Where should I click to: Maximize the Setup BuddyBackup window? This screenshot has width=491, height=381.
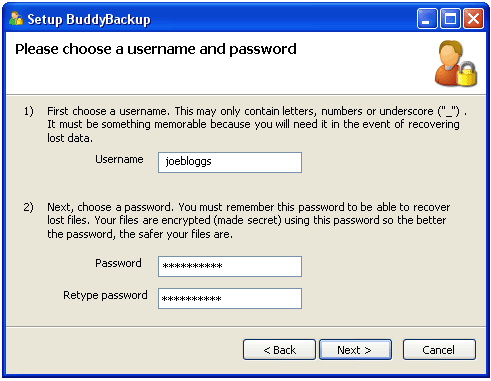450,19
